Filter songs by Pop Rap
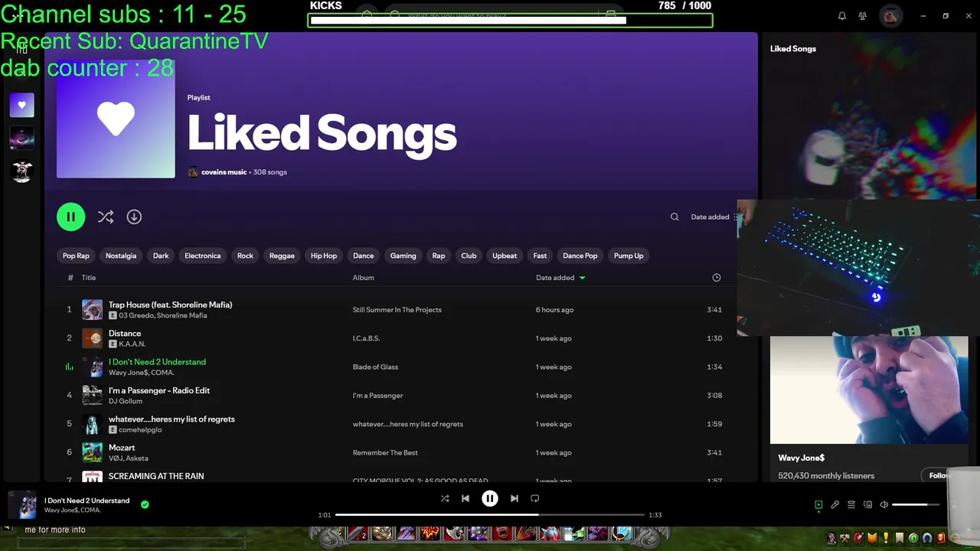Viewport: 980px width, 551px height. pyautogui.click(x=76, y=256)
